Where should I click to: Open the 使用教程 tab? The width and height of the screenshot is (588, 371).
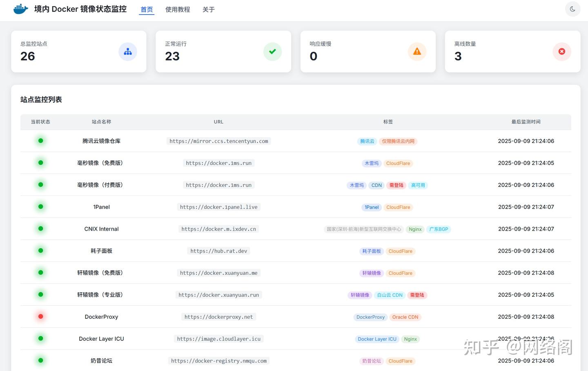click(x=178, y=9)
